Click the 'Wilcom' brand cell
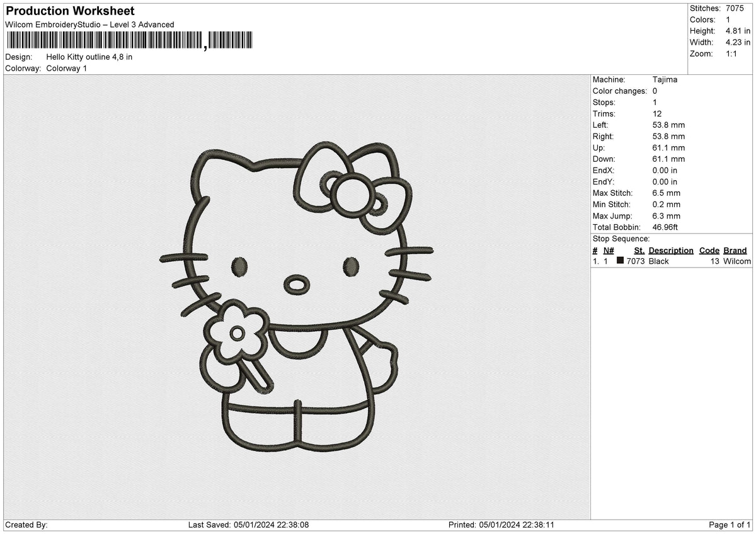Viewport: 756px width, 534px height. (x=737, y=261)
